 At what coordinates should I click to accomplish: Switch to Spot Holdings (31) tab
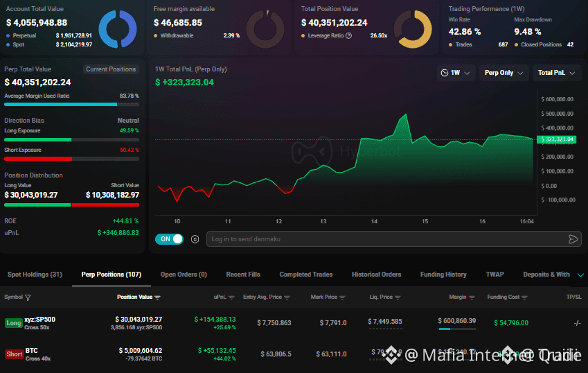[35, 275]
